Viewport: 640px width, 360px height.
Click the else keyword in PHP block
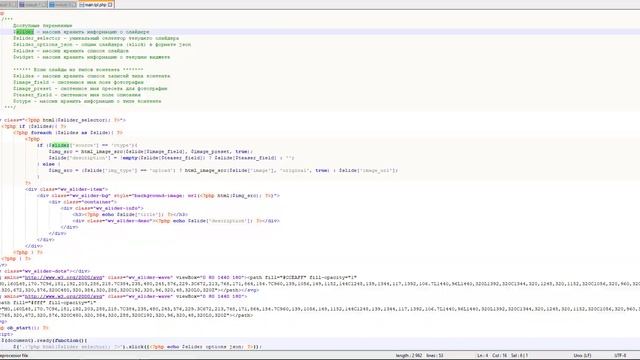pos(49,164)
